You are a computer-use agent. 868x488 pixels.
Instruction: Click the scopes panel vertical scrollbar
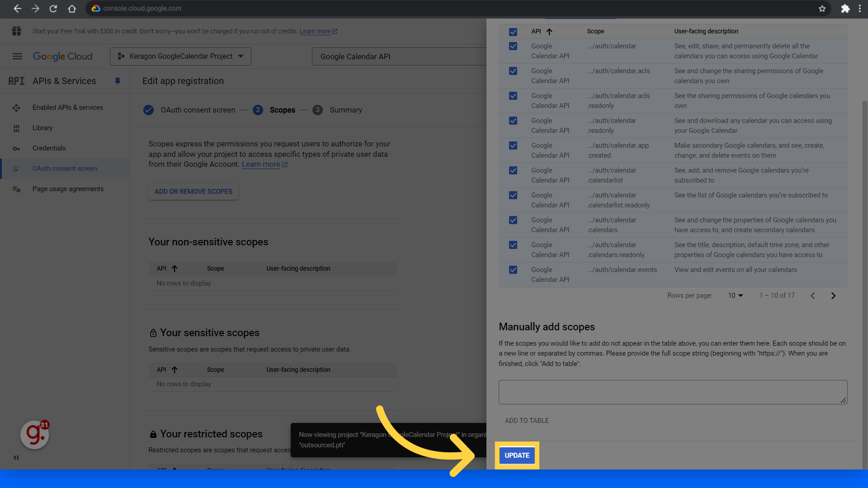[865, 285]
